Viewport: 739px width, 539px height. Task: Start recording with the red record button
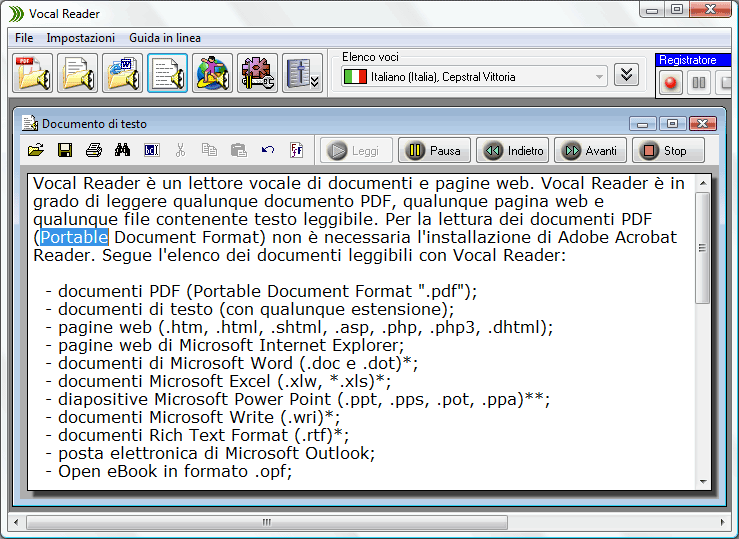click(670, 83)
